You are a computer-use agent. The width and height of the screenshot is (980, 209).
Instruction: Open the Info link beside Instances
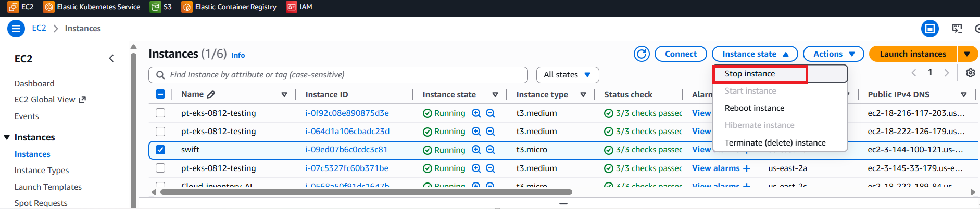pyautogui.click(x=238, y=55)
